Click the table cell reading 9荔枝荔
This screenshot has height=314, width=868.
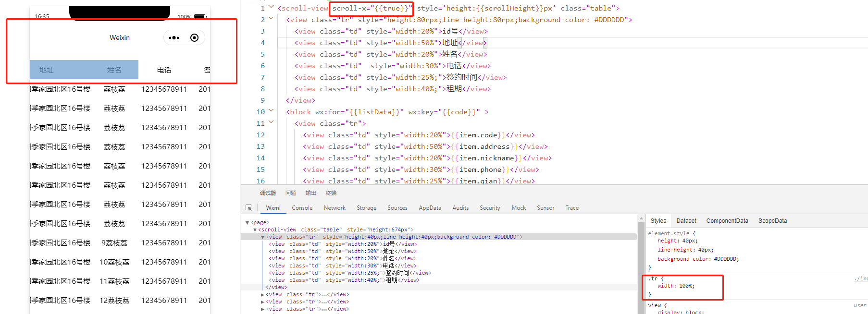[x=114, y=243]
